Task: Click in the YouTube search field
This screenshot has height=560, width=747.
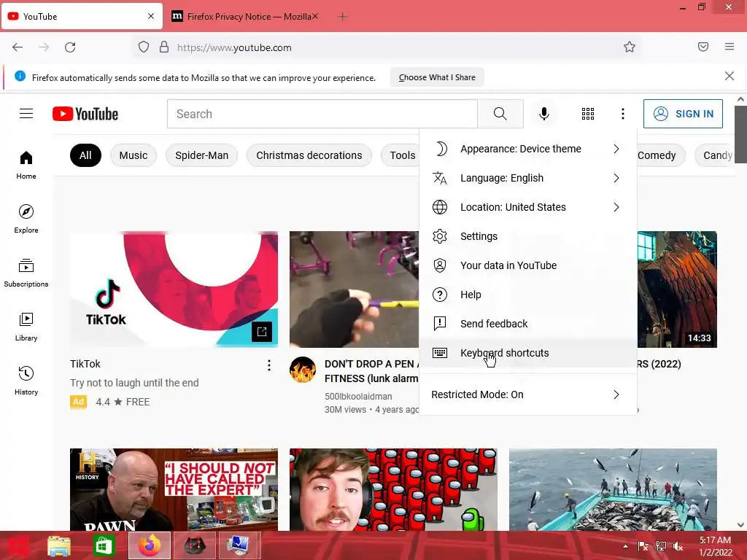Action: click(x=322, y=114)
